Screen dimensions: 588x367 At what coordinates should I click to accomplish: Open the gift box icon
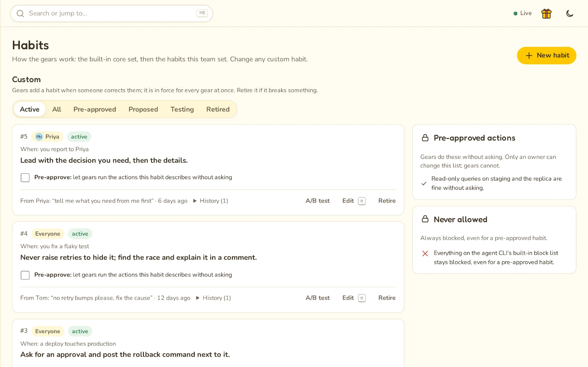(546, 14)
